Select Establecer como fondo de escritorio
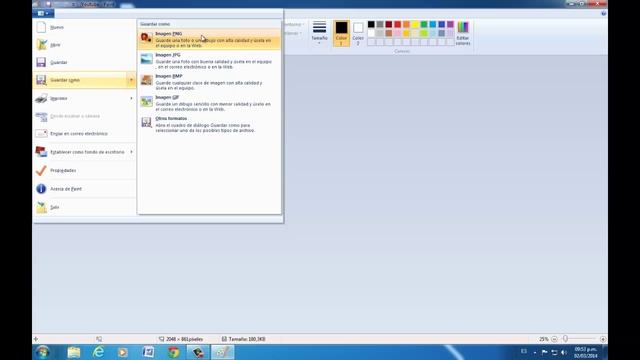This screenshot has width=640, height=360. tap(80, 152)
